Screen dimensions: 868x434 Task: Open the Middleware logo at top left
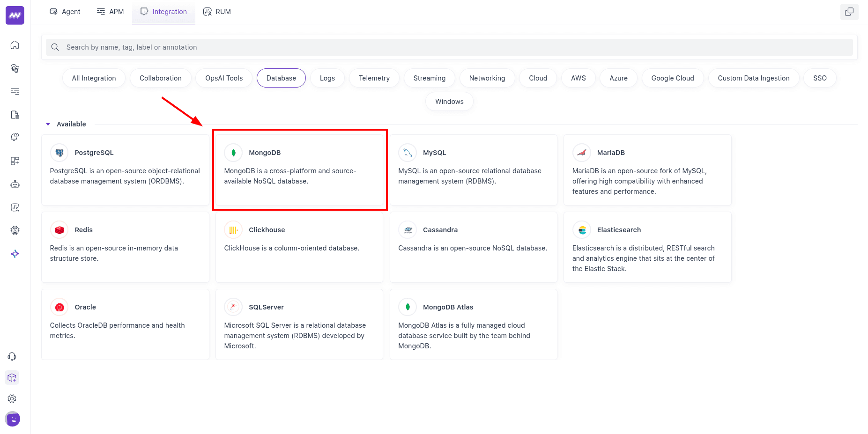pos(15,15)
